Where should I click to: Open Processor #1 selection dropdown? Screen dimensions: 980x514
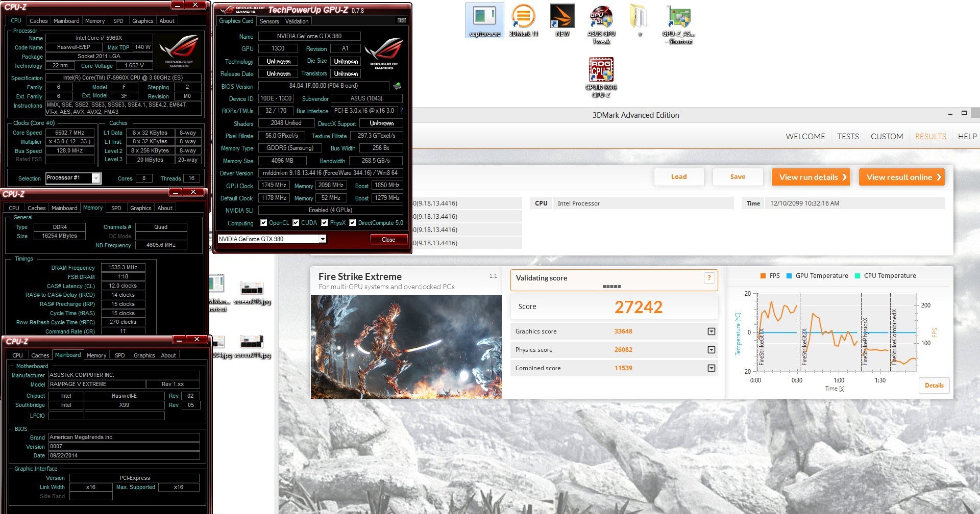96,178
